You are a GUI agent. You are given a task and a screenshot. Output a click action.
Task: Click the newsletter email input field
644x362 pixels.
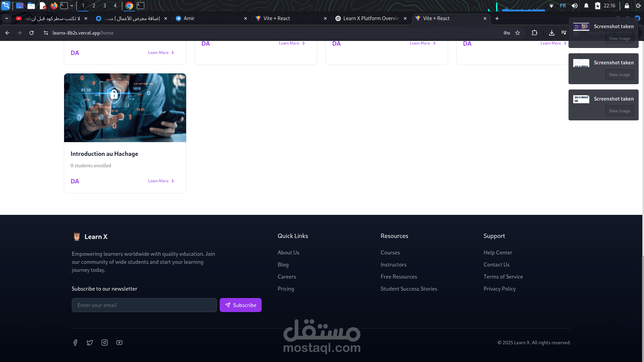(144, 305)
